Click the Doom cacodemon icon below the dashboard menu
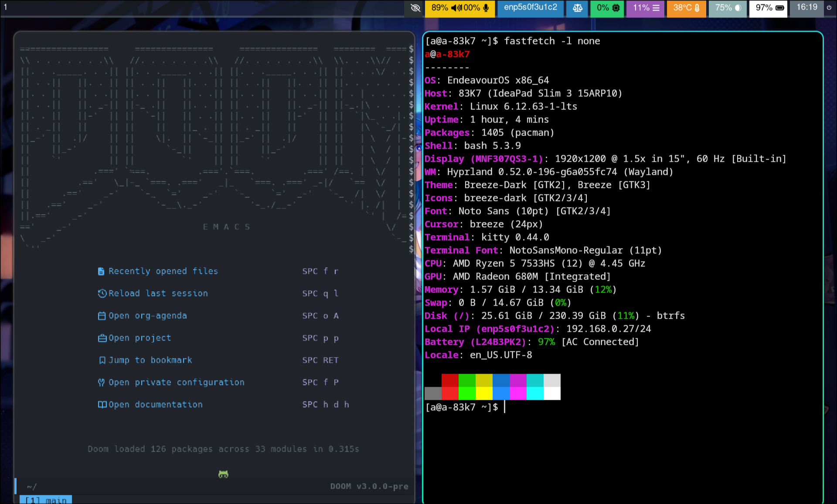Image resolution: width=837 pixels, height=504 pixels. [x=223, y=474]
